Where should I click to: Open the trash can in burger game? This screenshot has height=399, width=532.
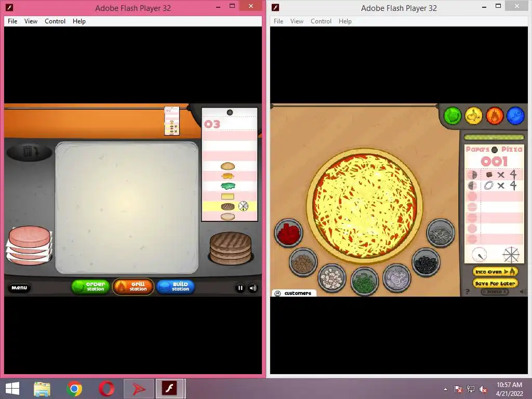click(29, 152)
